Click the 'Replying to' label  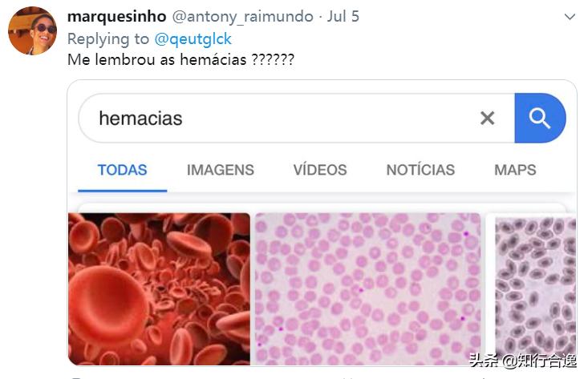[x=108, y=39]
